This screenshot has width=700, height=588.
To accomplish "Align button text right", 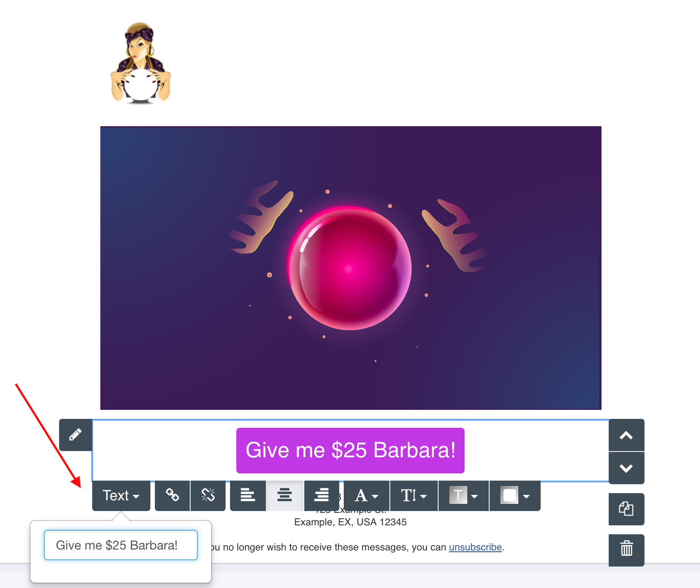I will point(322,495).
